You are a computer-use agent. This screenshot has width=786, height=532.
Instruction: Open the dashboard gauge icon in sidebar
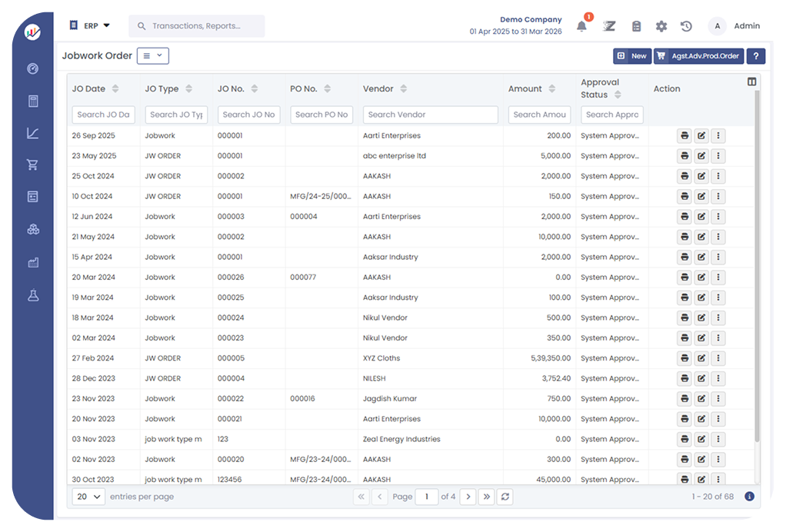click(32, 68)
